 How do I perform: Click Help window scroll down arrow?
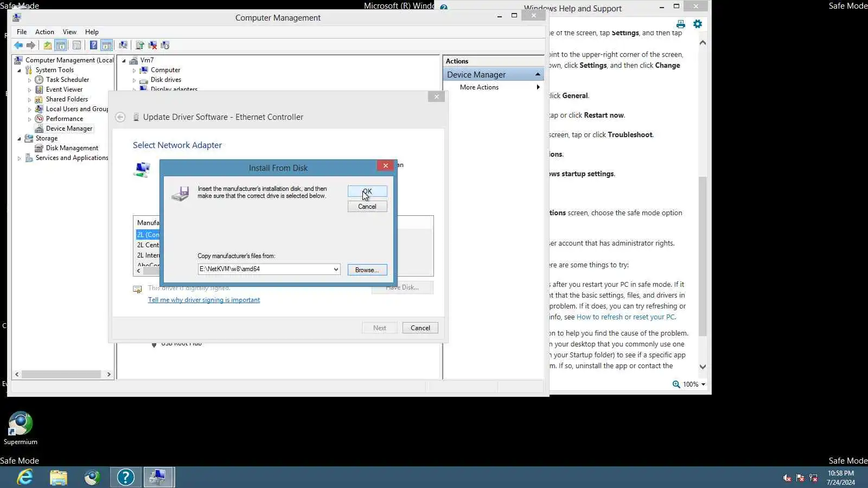point(703,367)
